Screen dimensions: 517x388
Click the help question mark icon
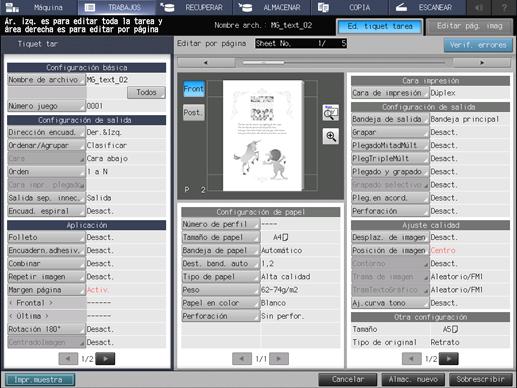(504, 7)
